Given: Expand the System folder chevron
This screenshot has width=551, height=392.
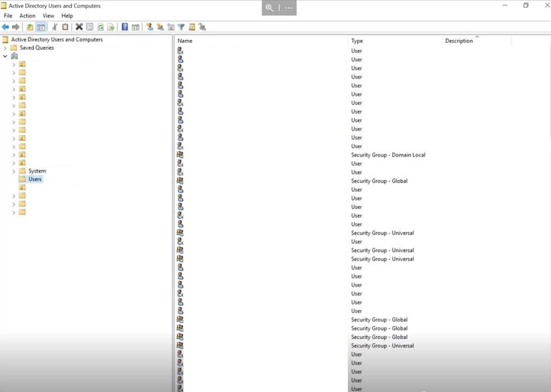Looking at the screenshot, I should tap(13, 171).
